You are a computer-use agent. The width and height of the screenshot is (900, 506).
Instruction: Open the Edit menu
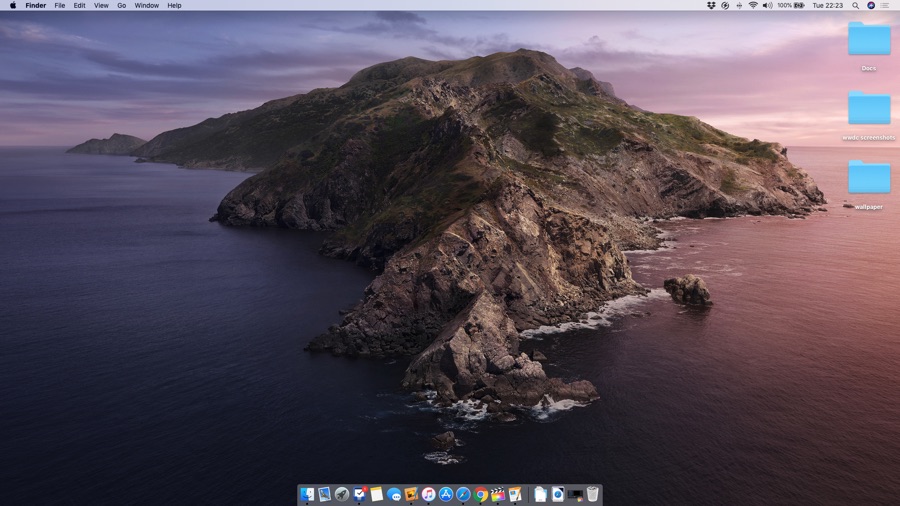click(79, 5)
